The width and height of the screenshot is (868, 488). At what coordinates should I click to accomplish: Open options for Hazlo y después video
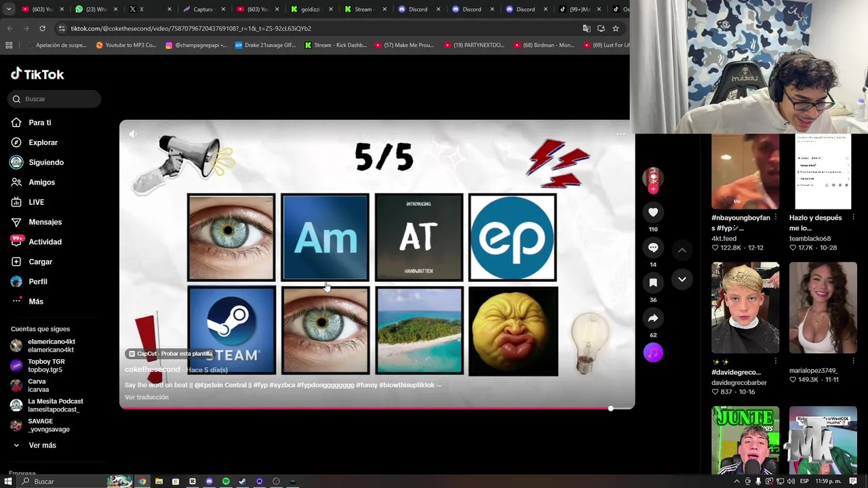pyautogui.click(x=853, y=218)
